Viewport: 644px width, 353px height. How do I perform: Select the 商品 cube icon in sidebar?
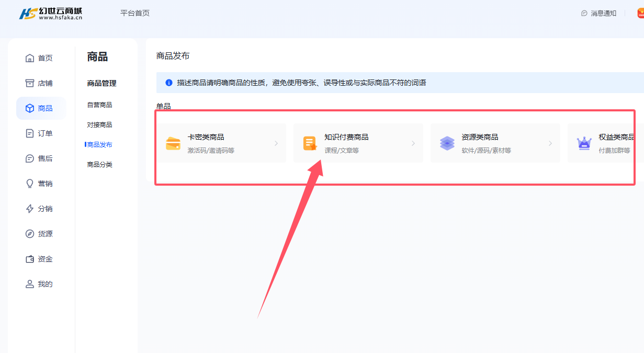tap(30, 108)
